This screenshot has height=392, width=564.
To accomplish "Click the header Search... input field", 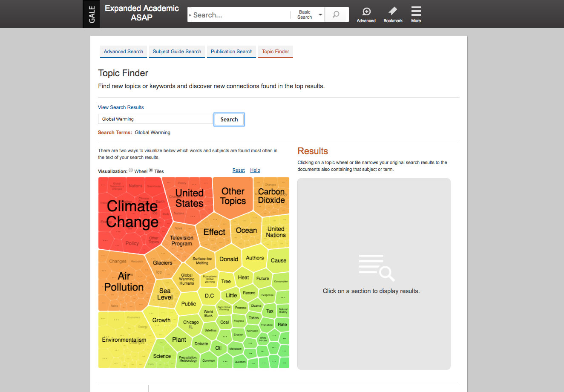I will [241, 15].
